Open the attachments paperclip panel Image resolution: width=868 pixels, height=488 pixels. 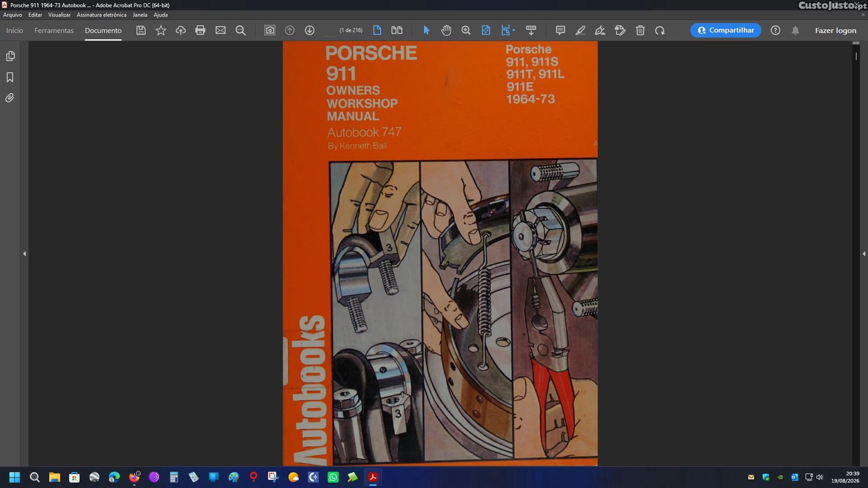pos(10,98)
